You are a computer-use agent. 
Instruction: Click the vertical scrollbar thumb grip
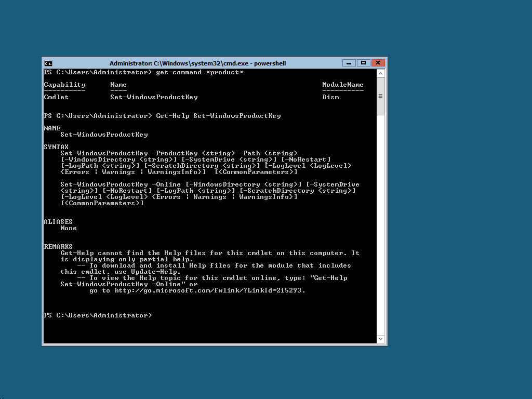(381, 96)
